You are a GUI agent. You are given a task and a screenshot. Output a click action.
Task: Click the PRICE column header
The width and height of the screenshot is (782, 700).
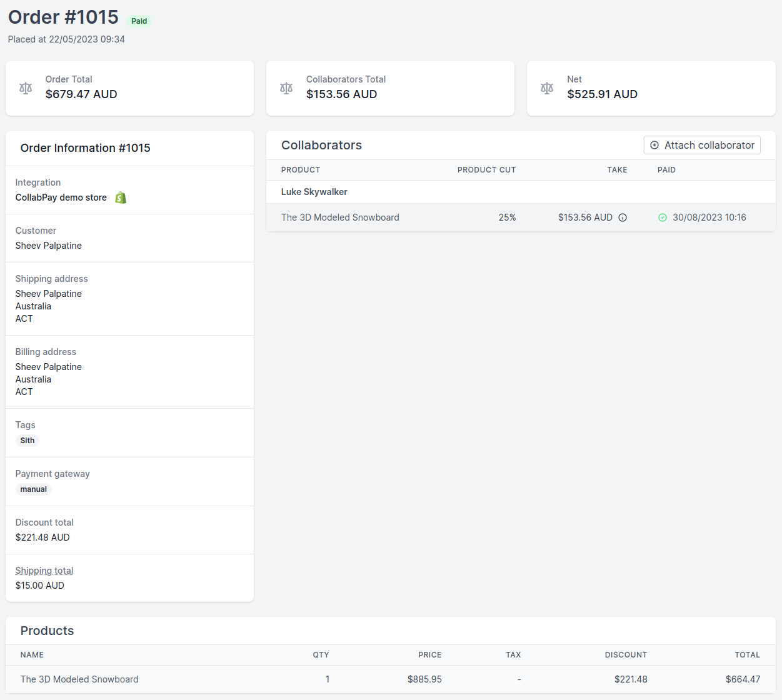pos(430,655)
